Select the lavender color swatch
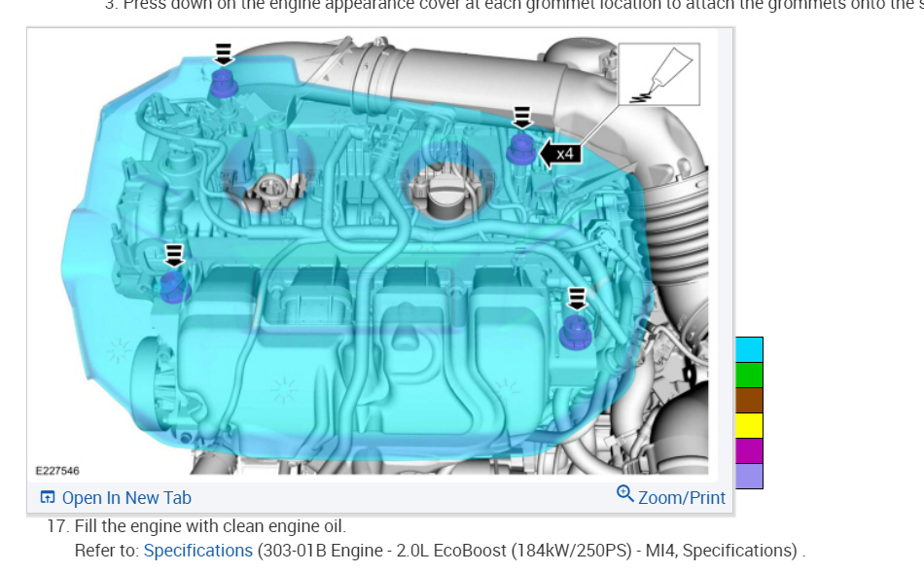 pyautogui.click(x=749, y=477)
